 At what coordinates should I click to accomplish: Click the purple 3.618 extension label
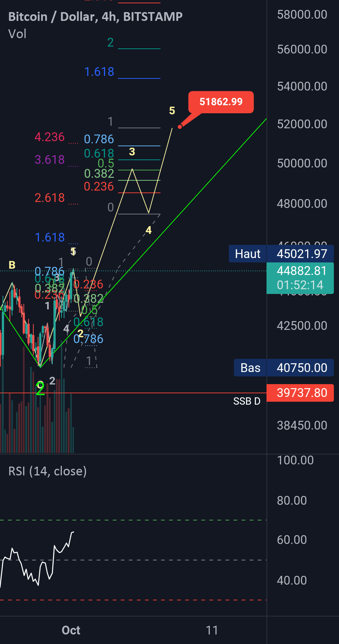[49, 160]
